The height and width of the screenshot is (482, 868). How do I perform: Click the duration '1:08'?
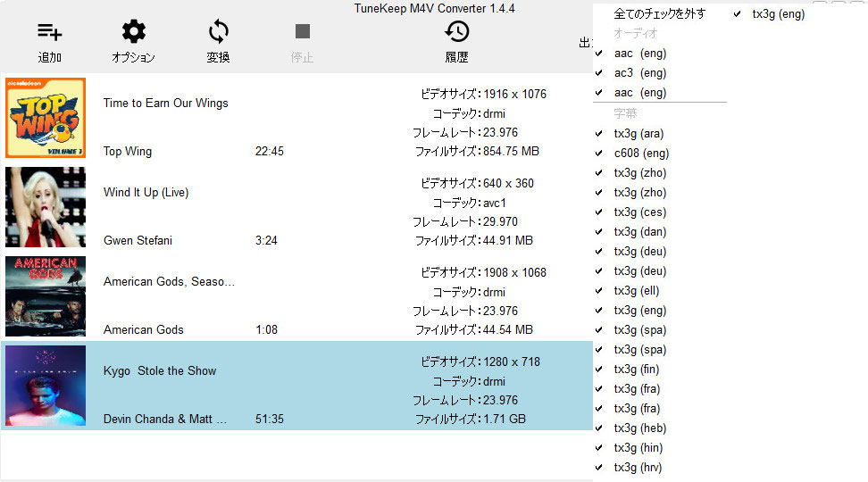click(x=266, y=330)
